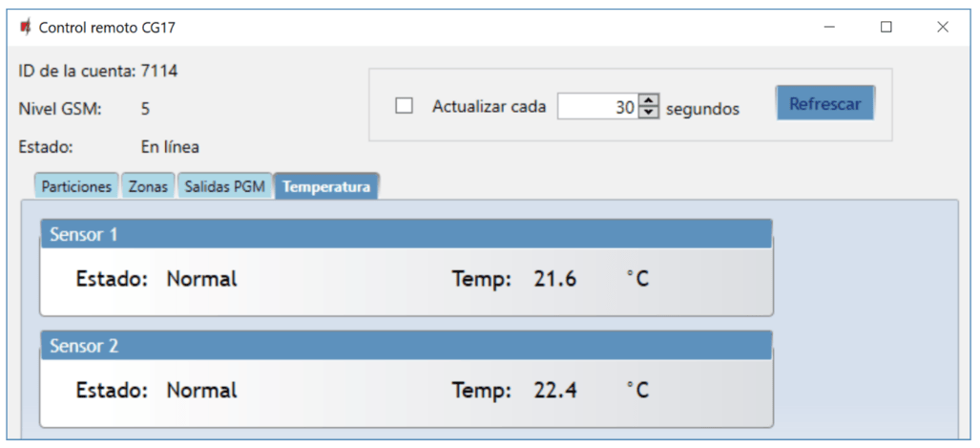The height and width of the screenshot is (448, 980).
Task: Go to the Salidas PGM tab
Action: (224, 186)
